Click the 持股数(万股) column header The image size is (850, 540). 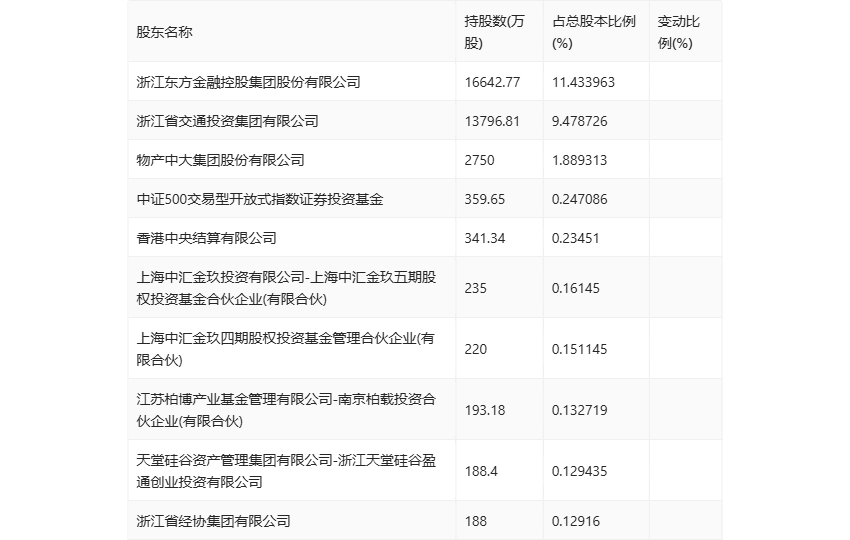click(494, 33)
